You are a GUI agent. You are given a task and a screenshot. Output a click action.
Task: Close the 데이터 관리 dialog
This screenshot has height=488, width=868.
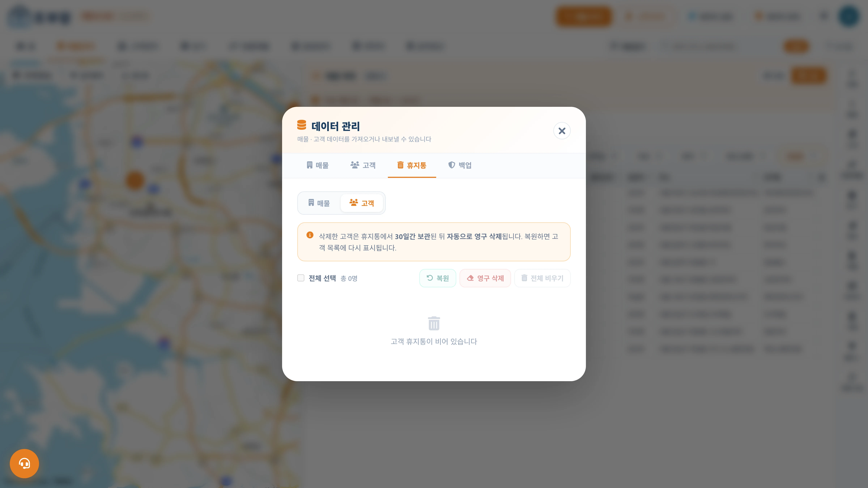(x=562, y=131)
